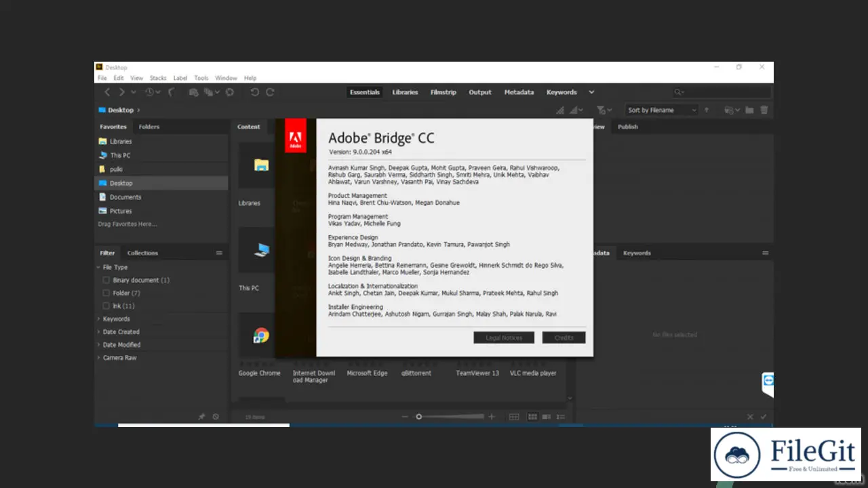The image size is (868, 488).
Task: Select the Libraries workspace
Action: [405, 92]
